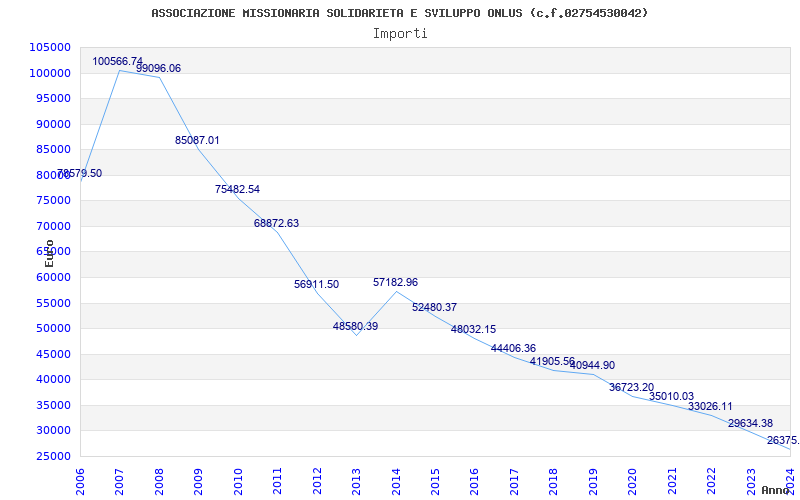The height and width of the screenshot is (500, 800).
Task: Click the x-axis year 2021
Action: [672, 481]
